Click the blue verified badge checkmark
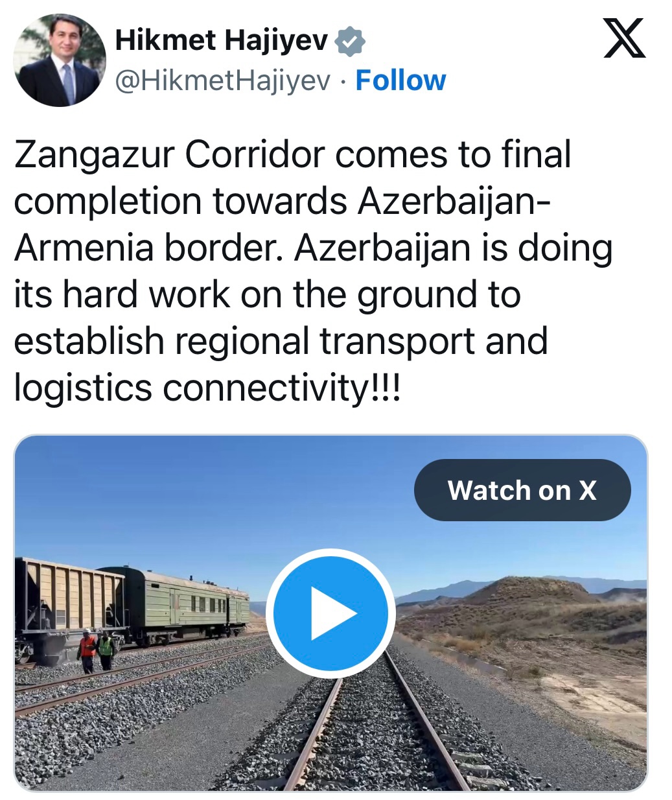 pos(350,41)
